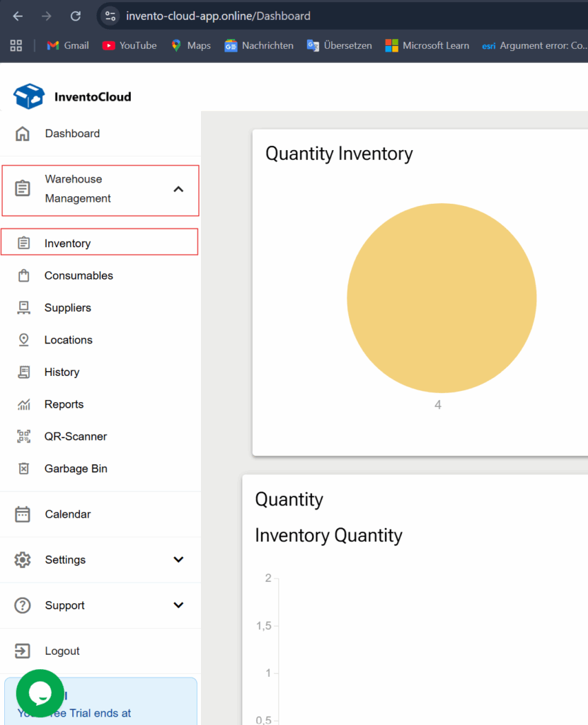588x725 pixels.
Task: Collapse the Warehouse Management section
Action: (x=179, y=190)
